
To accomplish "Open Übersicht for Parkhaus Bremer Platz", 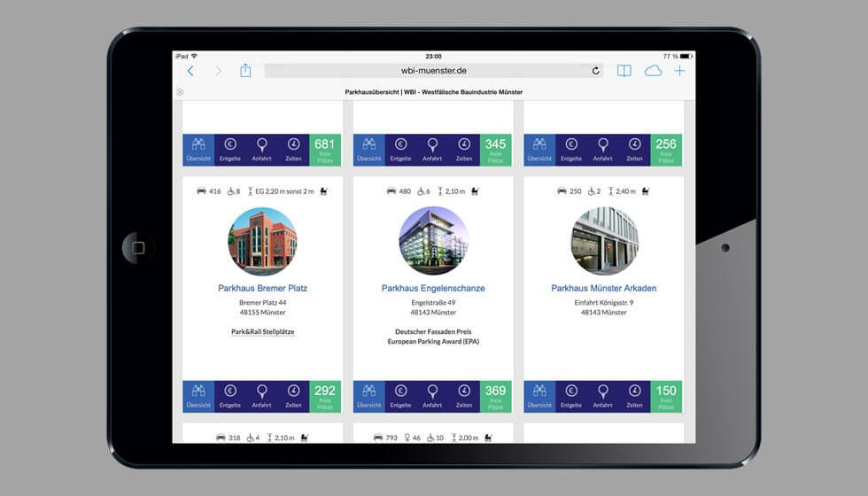I will (198, 397).
